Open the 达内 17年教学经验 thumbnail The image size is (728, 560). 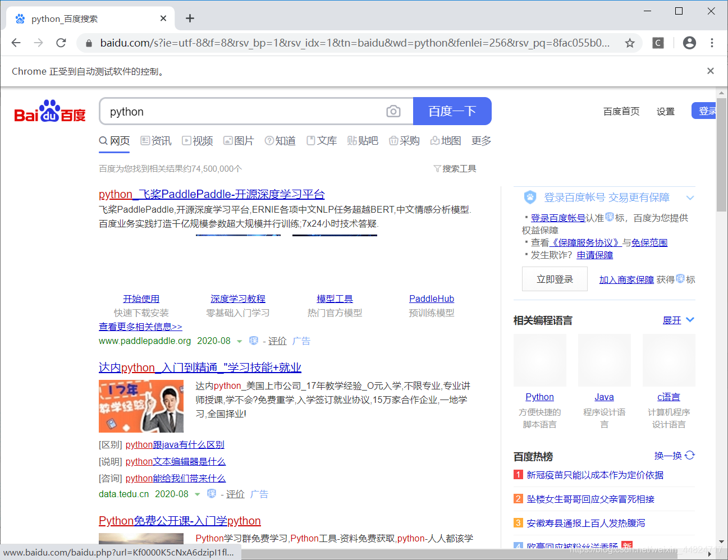pyautogui.click(x=141, y=406)
